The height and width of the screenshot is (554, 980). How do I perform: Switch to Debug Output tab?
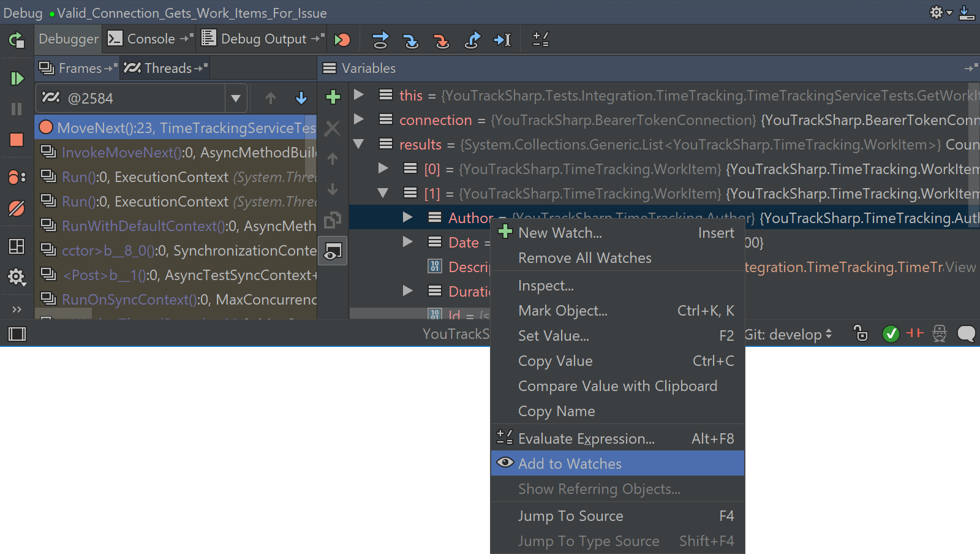click(263, 39)
